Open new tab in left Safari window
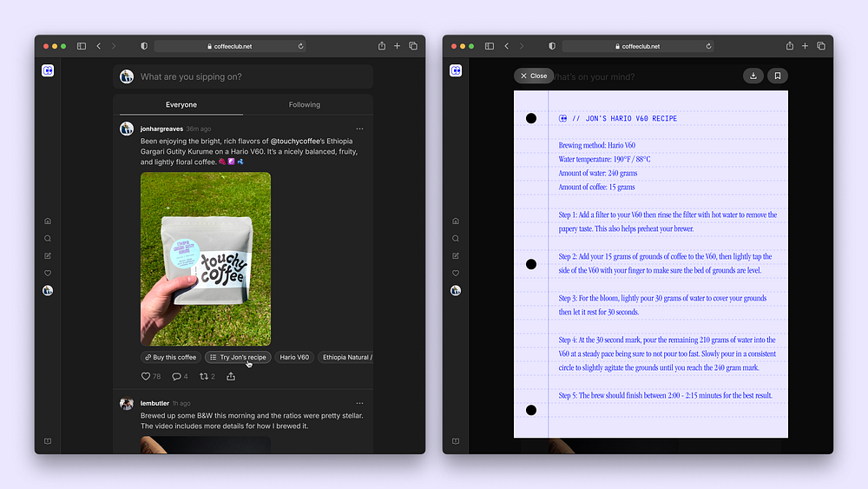 click(397, 46)
